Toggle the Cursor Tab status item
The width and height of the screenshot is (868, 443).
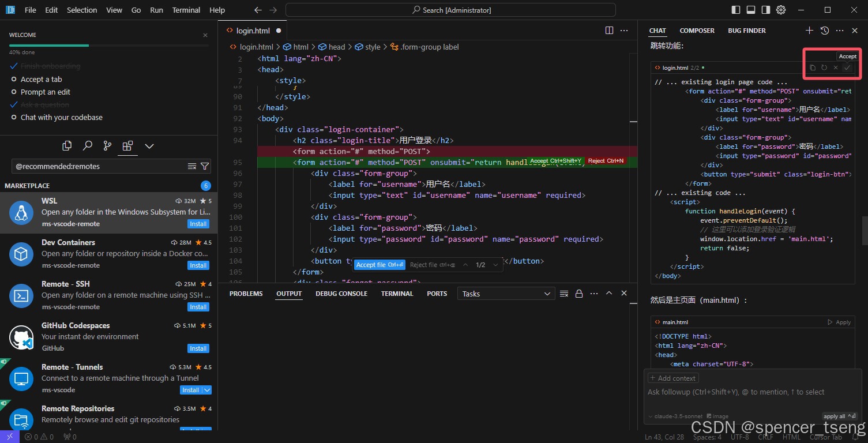pyautogui.click(x=826, y=437)
